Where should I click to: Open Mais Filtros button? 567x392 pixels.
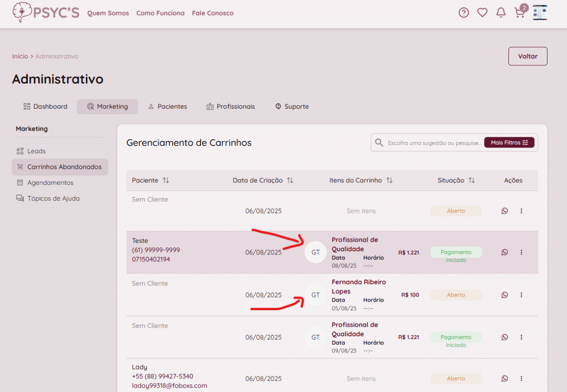point(509,143)
